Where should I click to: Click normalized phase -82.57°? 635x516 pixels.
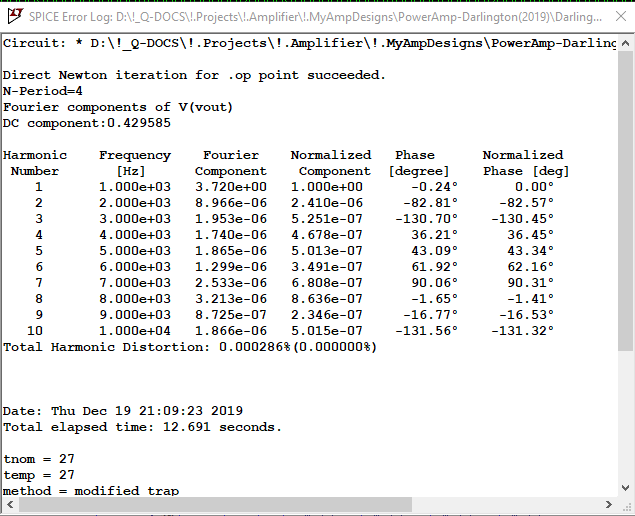point(526,203)
